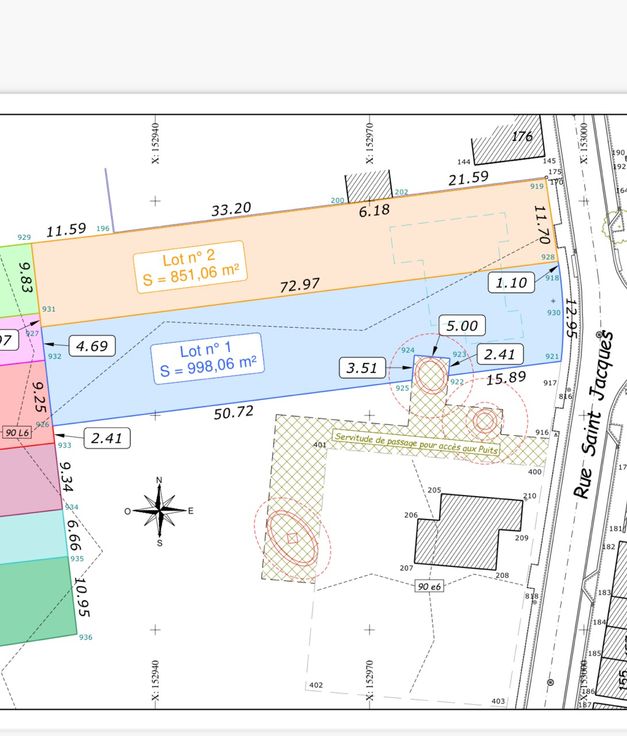Image resolution: width=627 pixels, height=736 pixels.
Task: Click the dark green parcel beside 10.95
Action: 35,600
